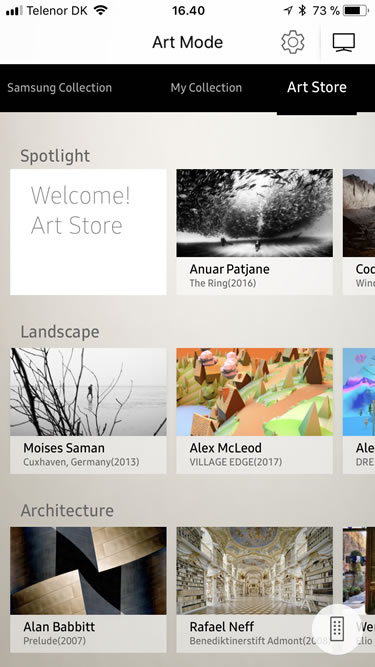Open Anuar Patjane The Ring artwork
Screen dimensions: 375x667
(255, 232)
